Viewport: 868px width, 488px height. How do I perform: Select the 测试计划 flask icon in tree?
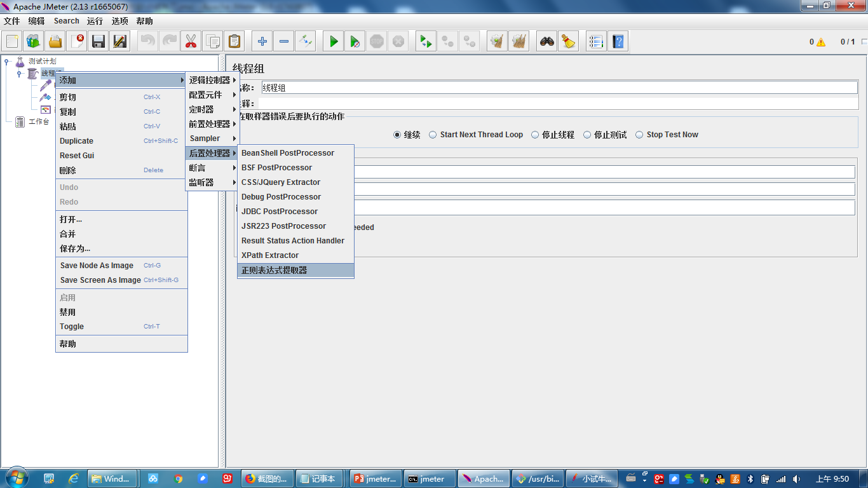tap(20, 62)
